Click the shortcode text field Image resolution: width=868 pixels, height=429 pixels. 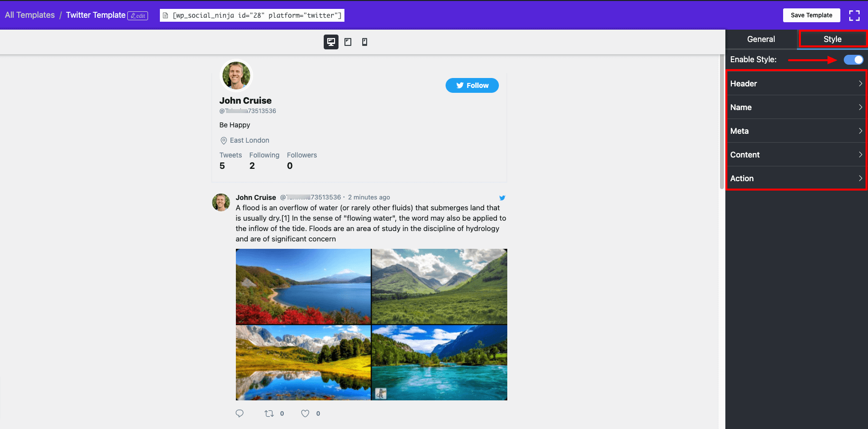[x=252, y=15]
